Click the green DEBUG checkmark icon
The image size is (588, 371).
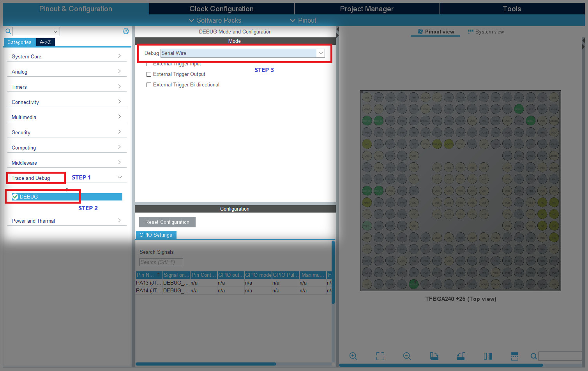pyautogui.click(x=15, y=197)
